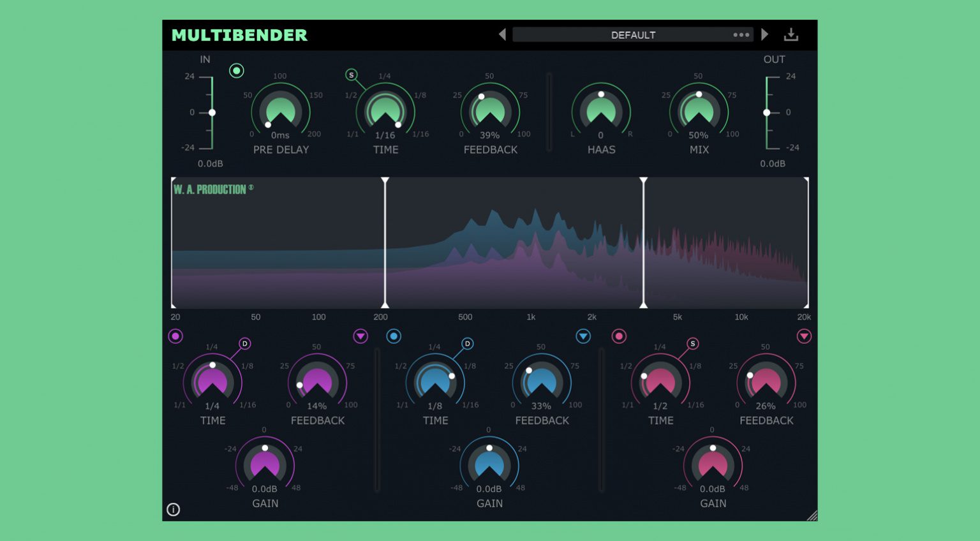
Task: Toggle the purple low band power button
Action: (x=175, y=336)
